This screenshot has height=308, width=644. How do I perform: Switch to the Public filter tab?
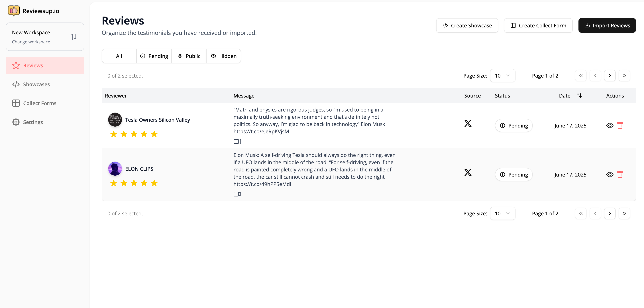[189, 56]
